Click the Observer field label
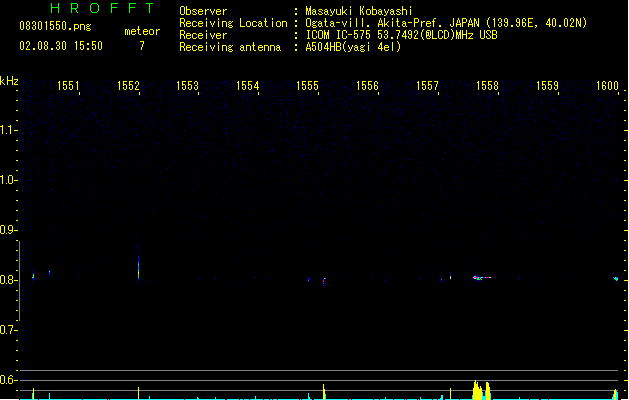Image resolution: width=629 pixels, height=400 pixels. click(x=203, y=11)
